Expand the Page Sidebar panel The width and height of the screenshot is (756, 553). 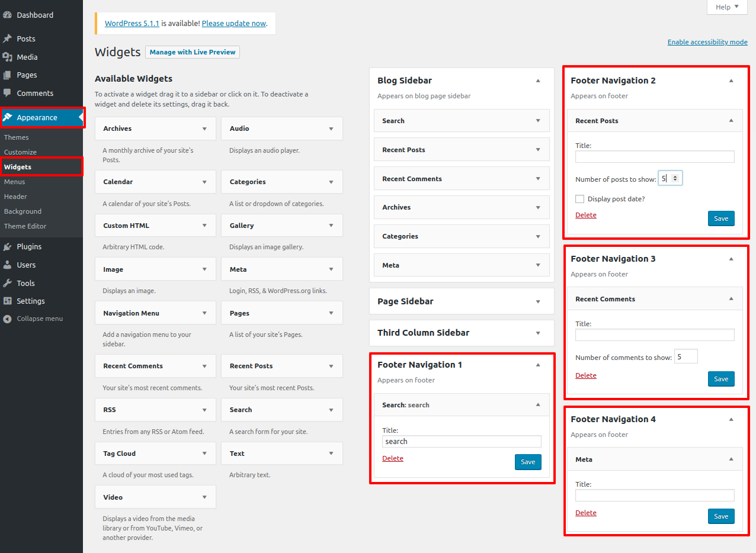point(538,301)
